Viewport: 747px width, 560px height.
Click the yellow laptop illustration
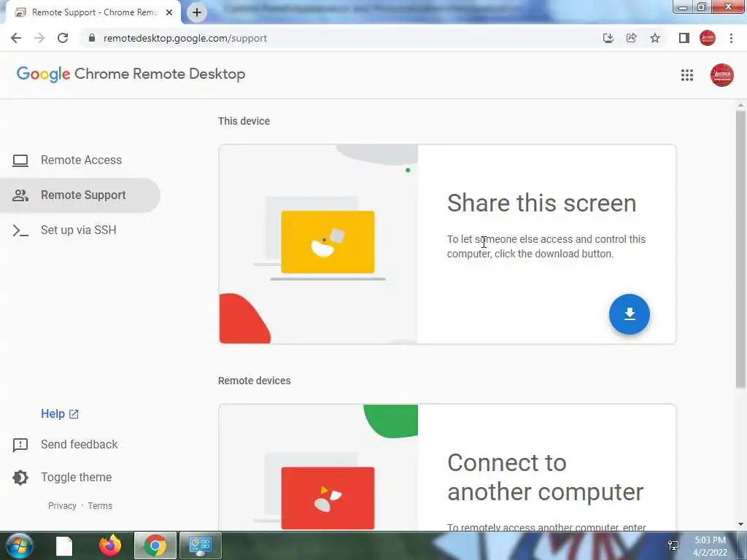pyautogui.click(x=328, y=242)
